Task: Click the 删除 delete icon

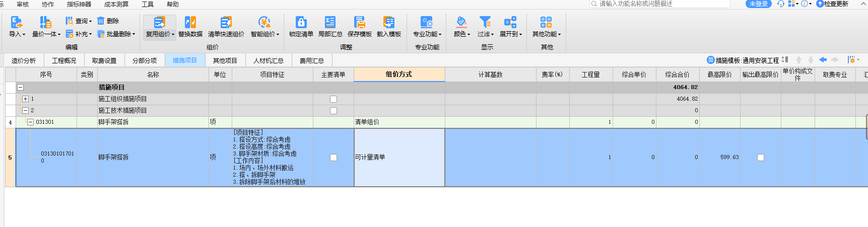Action: coord(101,21)
